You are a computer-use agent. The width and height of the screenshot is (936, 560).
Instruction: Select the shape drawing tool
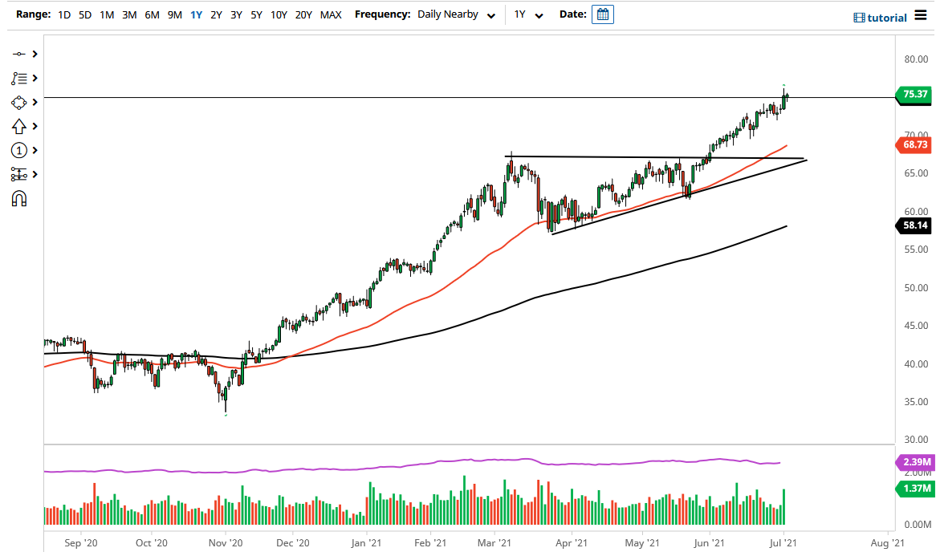20,102
